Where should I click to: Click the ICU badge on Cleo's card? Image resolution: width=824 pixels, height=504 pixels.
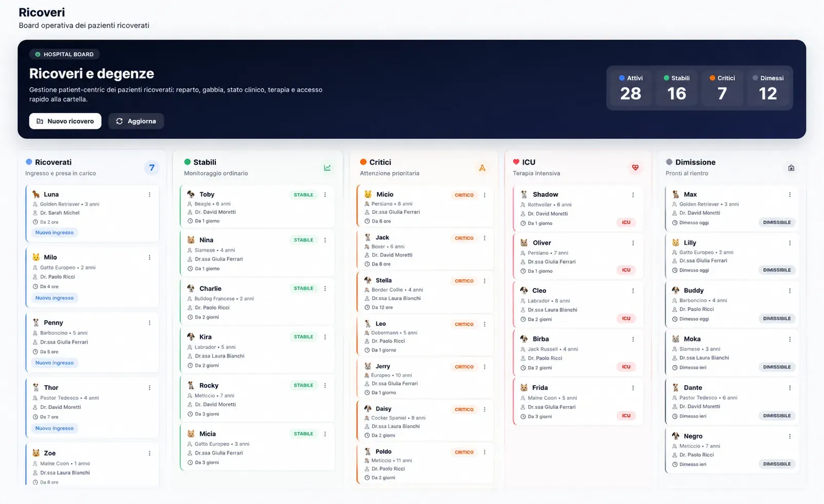tap(626, 319)
